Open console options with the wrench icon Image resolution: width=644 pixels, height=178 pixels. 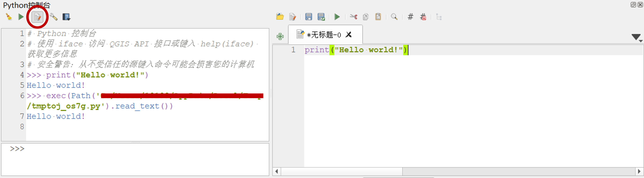(x=54, y=17)
